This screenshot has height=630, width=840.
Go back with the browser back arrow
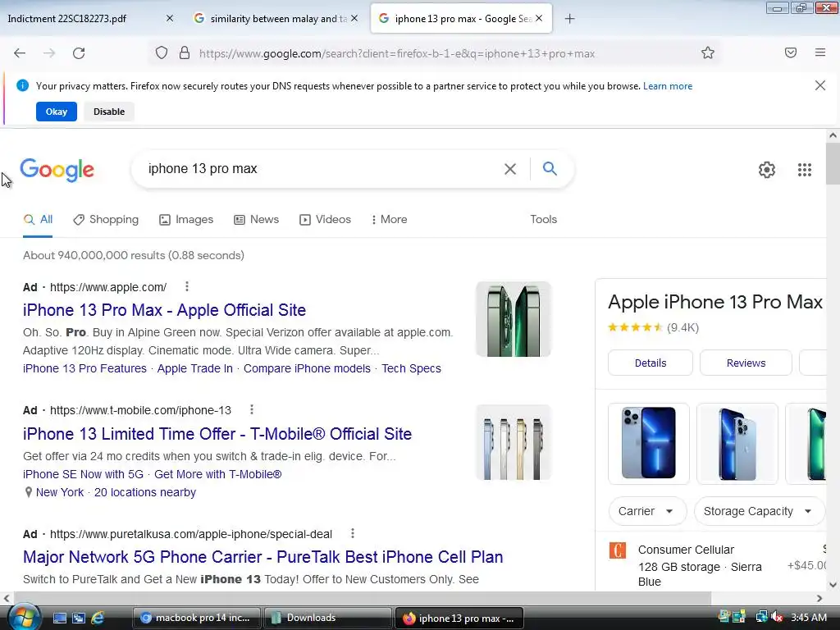(x=20, y=53)
